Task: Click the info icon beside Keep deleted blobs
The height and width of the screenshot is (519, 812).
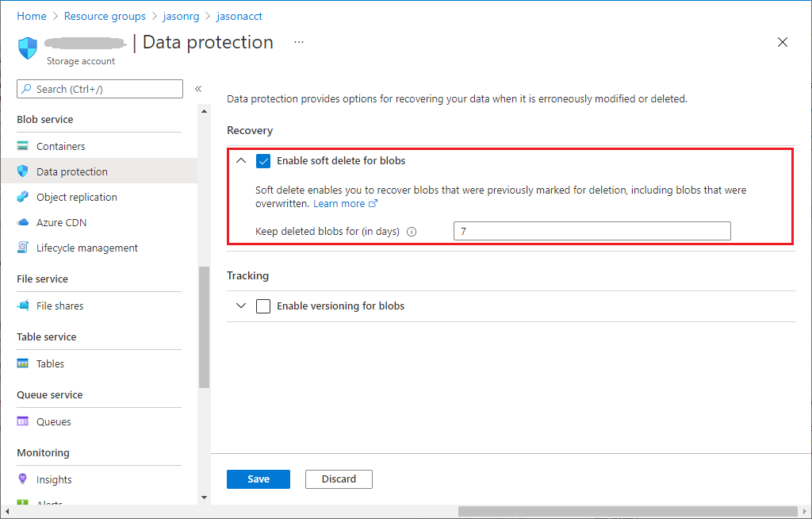Action: (x=412, y=233)
